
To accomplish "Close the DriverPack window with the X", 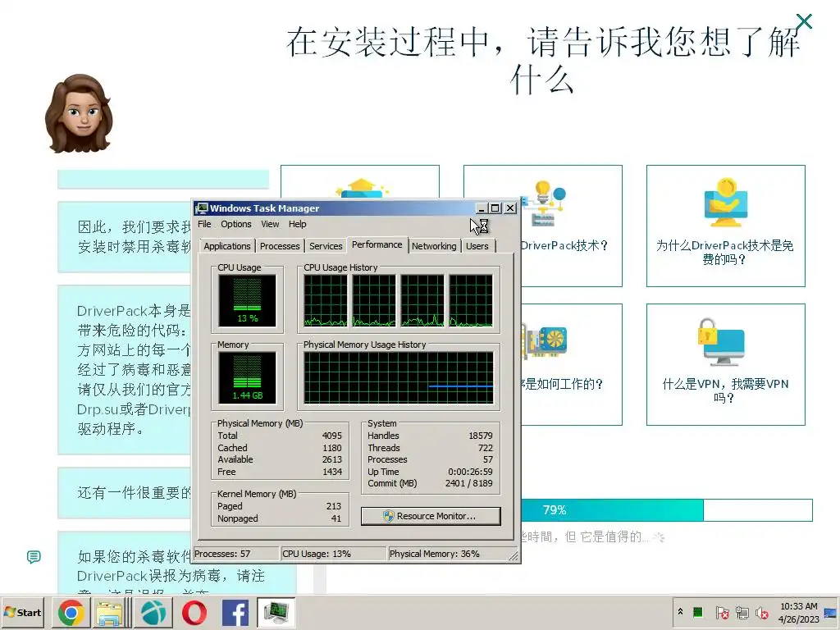I will click(x=804, y=21).
